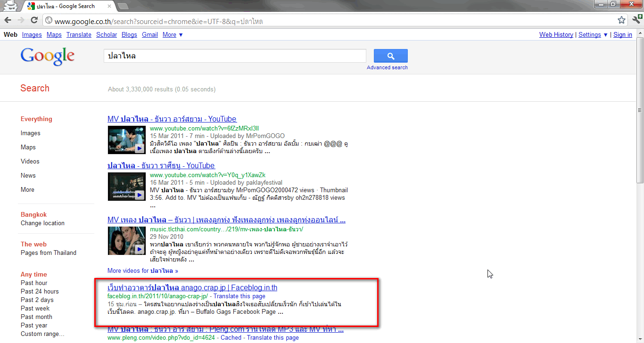
Task: Open the MV ปลาไหล อาร์สยาม YouTube result title
Action: 172,119
